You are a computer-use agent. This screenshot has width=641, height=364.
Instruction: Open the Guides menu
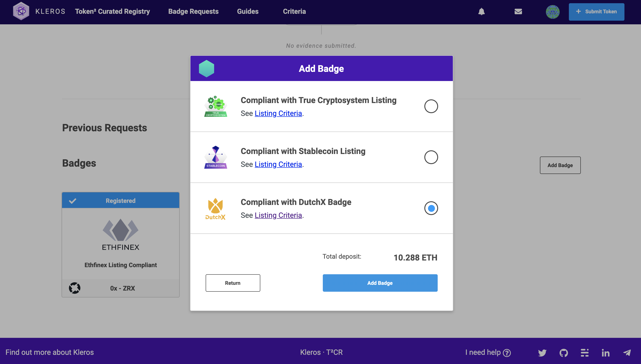[247, 11]
